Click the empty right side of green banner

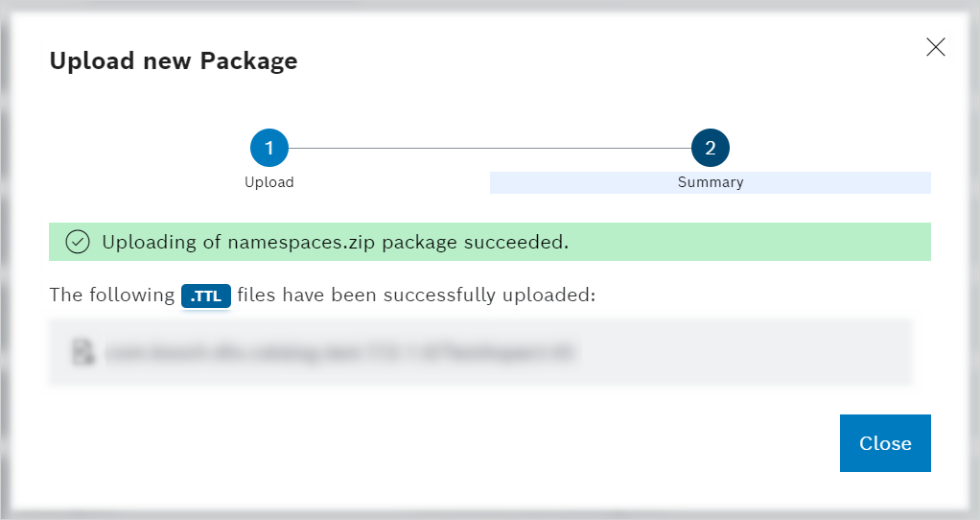coord(767,242)
